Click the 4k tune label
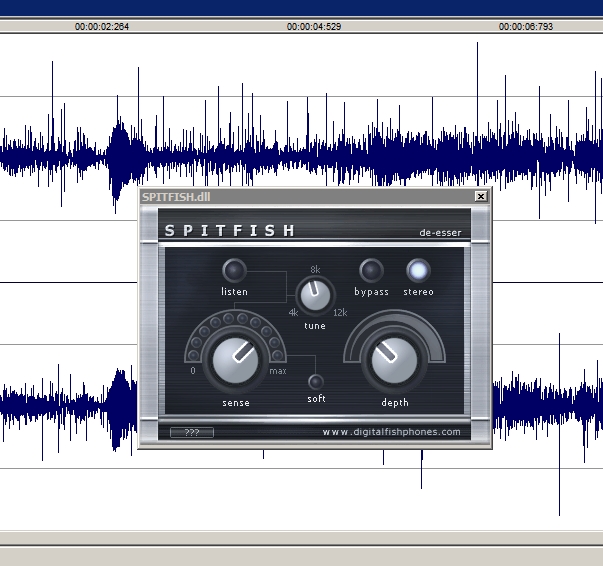603x566 pixels. click(293, 313)
